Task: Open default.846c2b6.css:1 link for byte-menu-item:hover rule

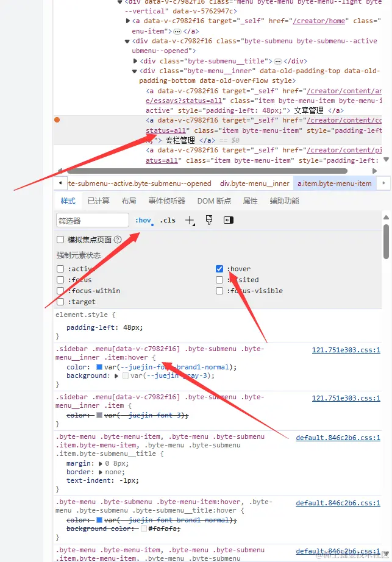Action: click(338, 503)
